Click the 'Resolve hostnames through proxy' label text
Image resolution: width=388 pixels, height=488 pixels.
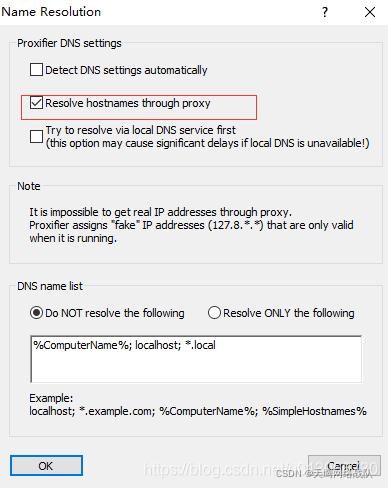[x=128, y=103]
